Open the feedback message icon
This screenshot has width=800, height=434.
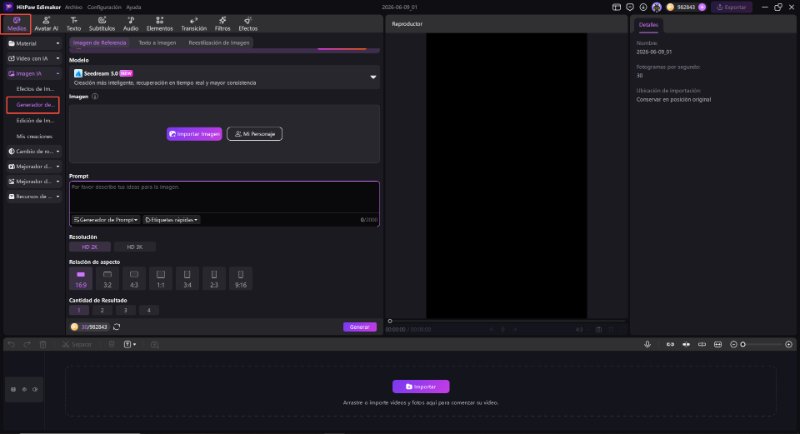coord(630,7)
